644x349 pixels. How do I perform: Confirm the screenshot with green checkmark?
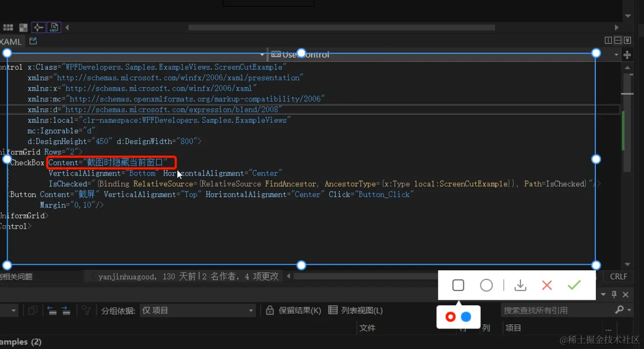[574, 285]
